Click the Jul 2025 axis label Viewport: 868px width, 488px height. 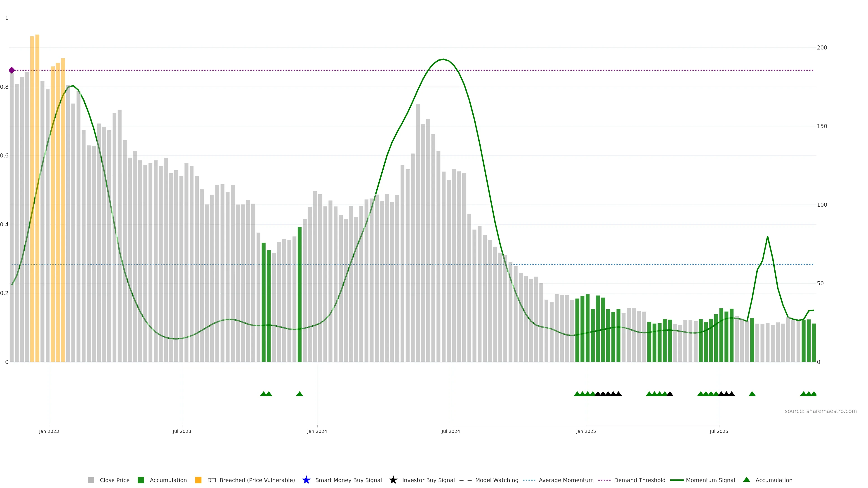719,431
